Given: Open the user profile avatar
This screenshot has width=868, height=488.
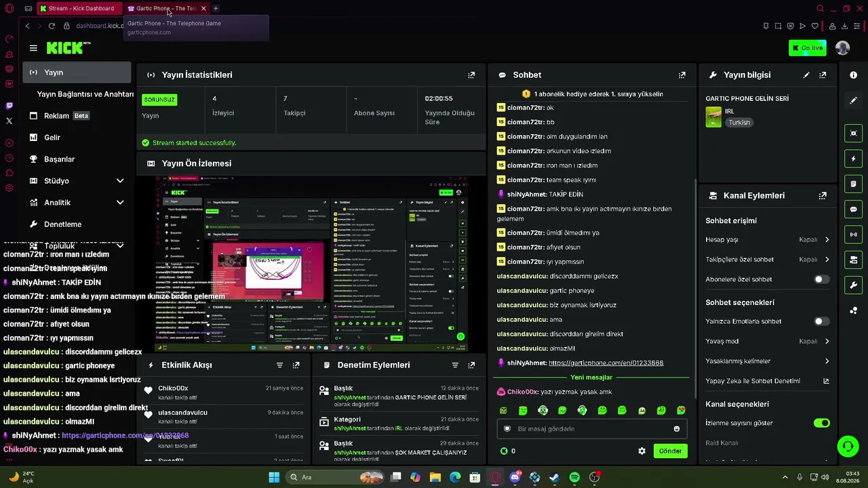Looking at the screenshot, I should coord(843,47).
